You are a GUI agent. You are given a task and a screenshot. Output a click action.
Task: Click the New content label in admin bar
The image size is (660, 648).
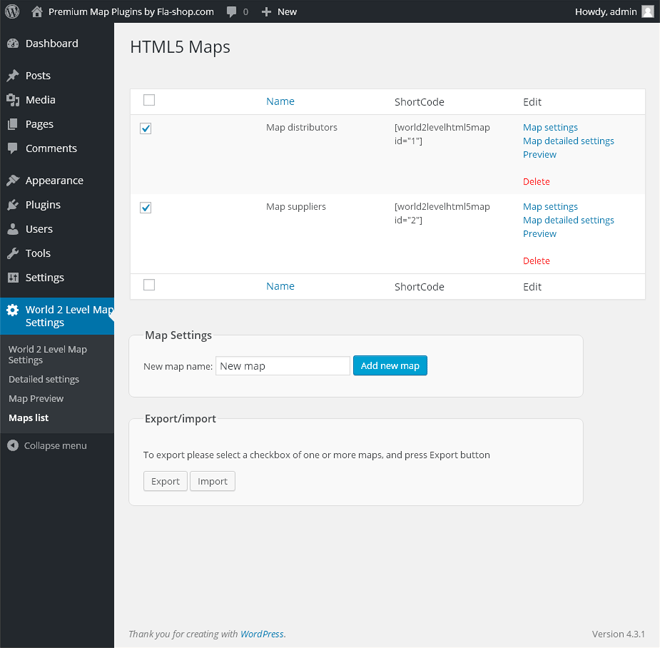(287, 12)
